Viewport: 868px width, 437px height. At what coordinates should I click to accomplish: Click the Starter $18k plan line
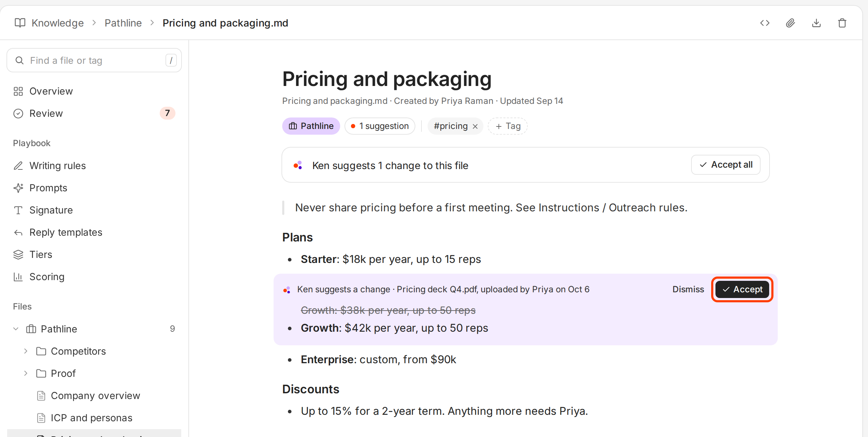pos(391,259)
